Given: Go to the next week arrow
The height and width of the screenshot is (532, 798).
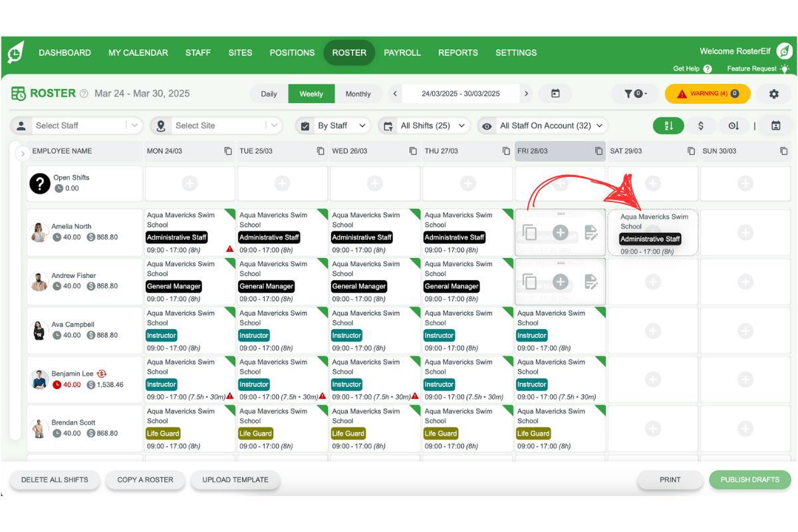Looking at the screenshot, I should (x=526, y=94).
